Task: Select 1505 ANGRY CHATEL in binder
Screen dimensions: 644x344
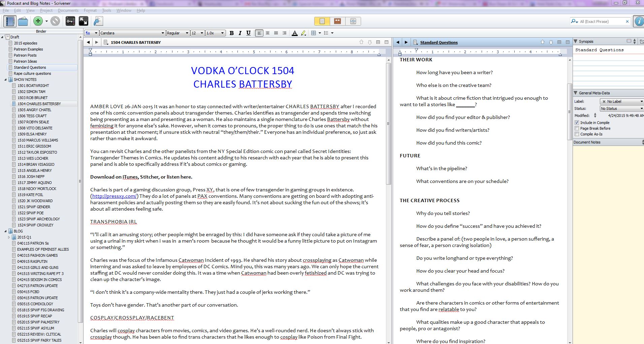Action: pos(34,110)
